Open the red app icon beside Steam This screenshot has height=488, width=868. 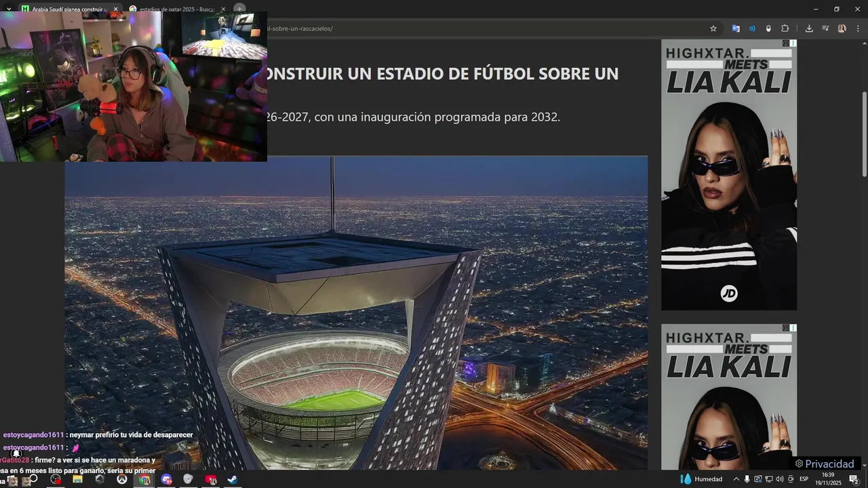211,479
